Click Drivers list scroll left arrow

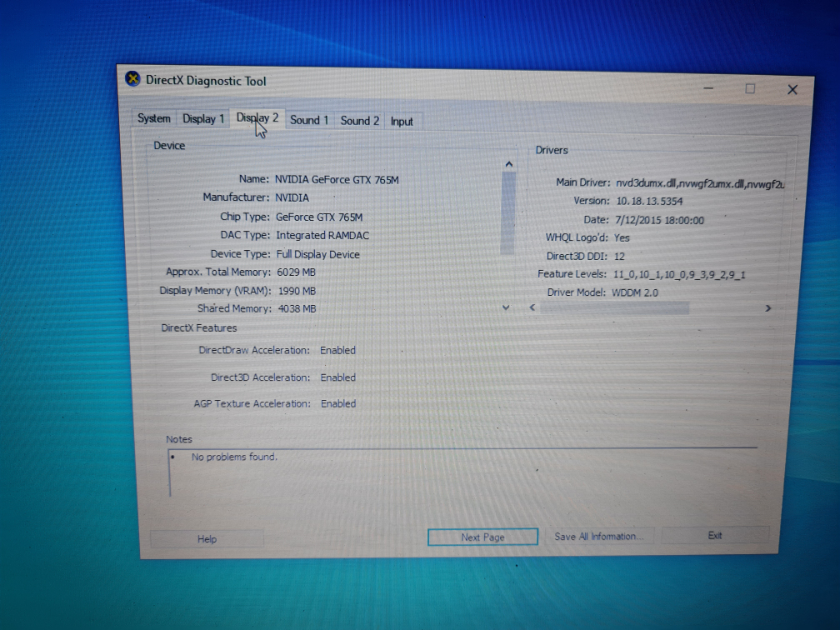coord(532,307)
